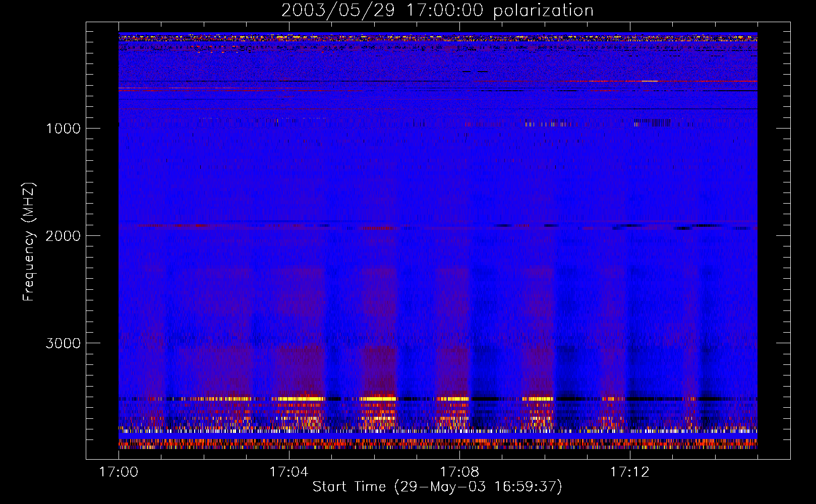
Task: Click the 3000 frequency tick label
Action: click(63, 343)
